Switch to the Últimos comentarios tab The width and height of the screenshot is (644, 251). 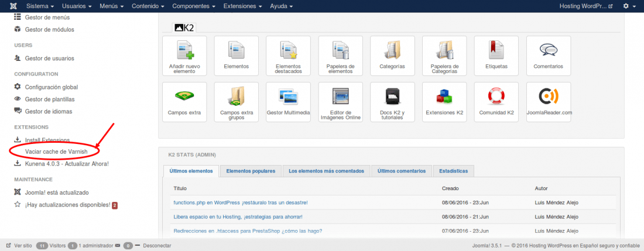coord(401,171)
